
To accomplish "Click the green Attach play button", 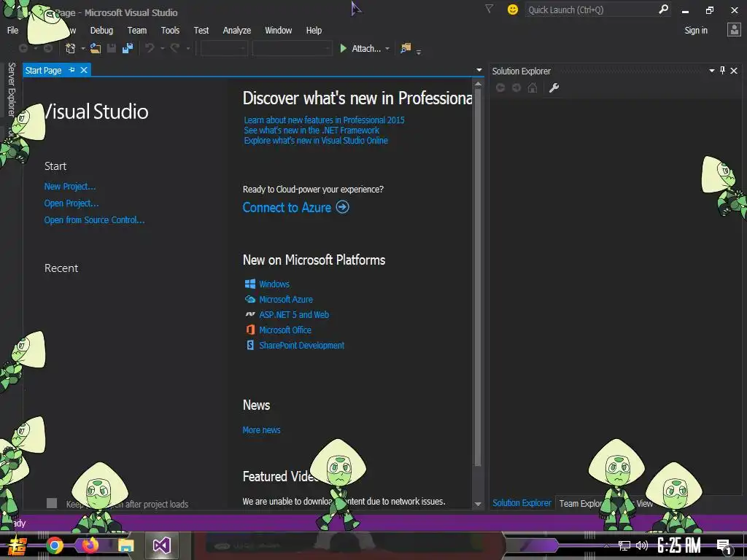I will pyautogui.click(x=343, y=48).
